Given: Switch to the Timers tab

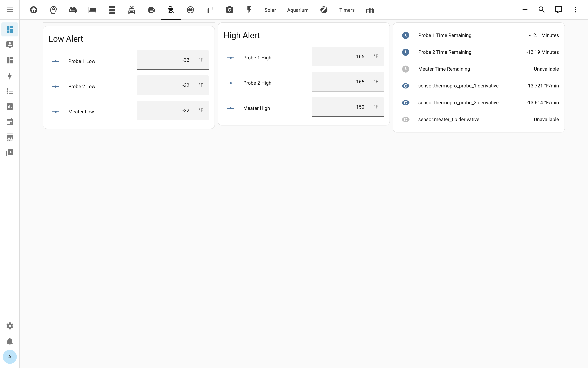Looking at the screenshot, I should (x=347, y=10).
